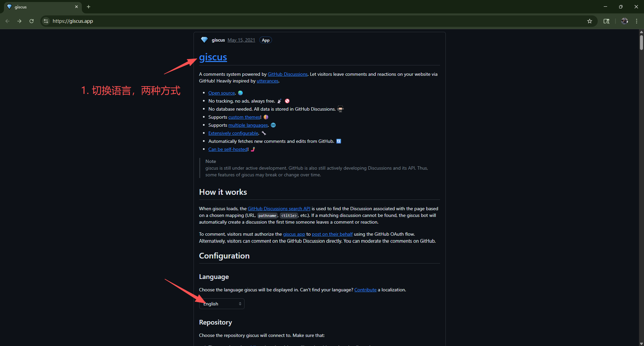Click the vertical page scrollbar thumb
Viewport: 644px width, 346px height.
[x=641, y=43]
